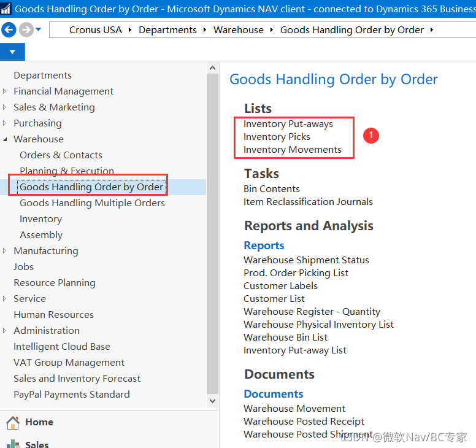
Task: Open Item Reclassification Journals task
Action: 308,202
